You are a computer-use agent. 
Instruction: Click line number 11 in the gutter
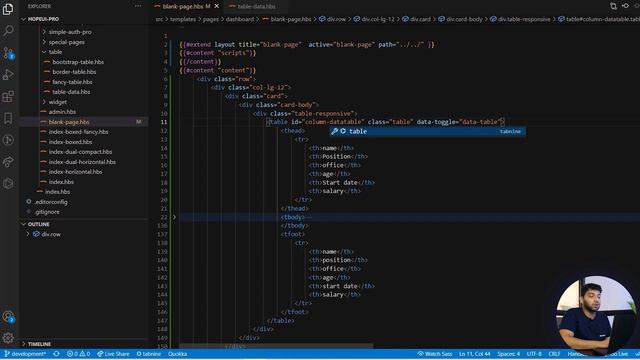pos(164,122)
